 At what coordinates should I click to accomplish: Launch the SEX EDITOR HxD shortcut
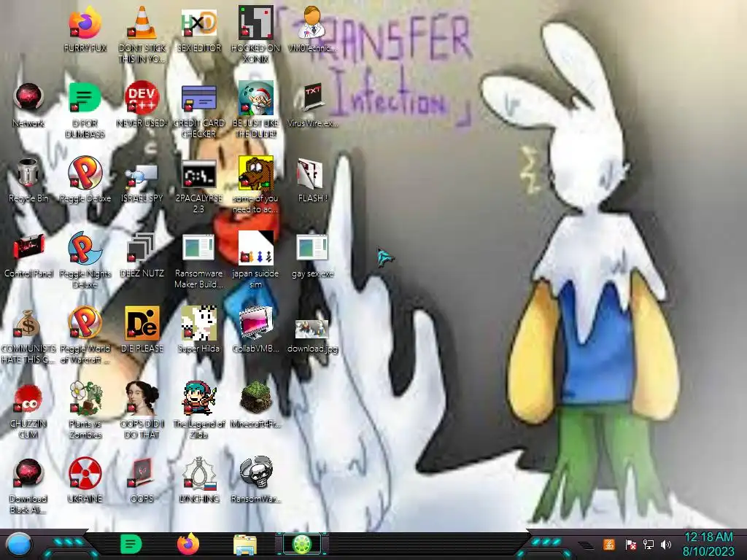coord(198,23)
